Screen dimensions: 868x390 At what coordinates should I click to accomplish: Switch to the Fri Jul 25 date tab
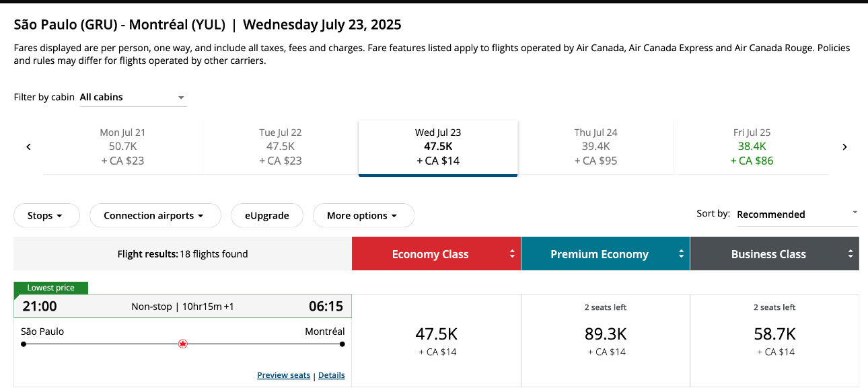(752, 147)
